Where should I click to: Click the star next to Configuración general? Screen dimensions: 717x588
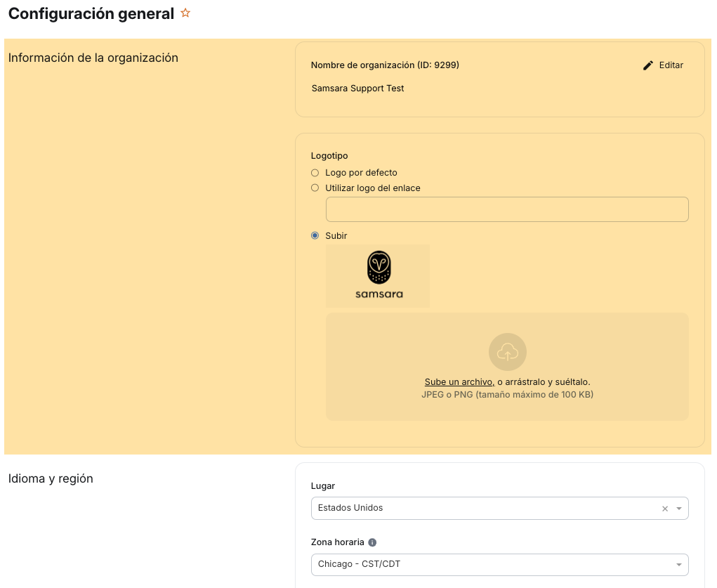point(185,12)
